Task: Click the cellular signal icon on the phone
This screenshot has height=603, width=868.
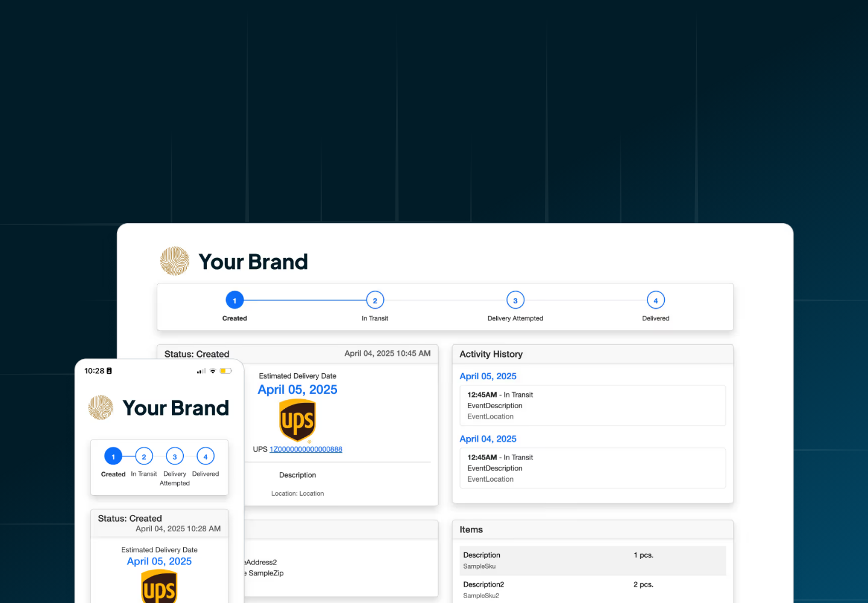Action: pos(200,371)
